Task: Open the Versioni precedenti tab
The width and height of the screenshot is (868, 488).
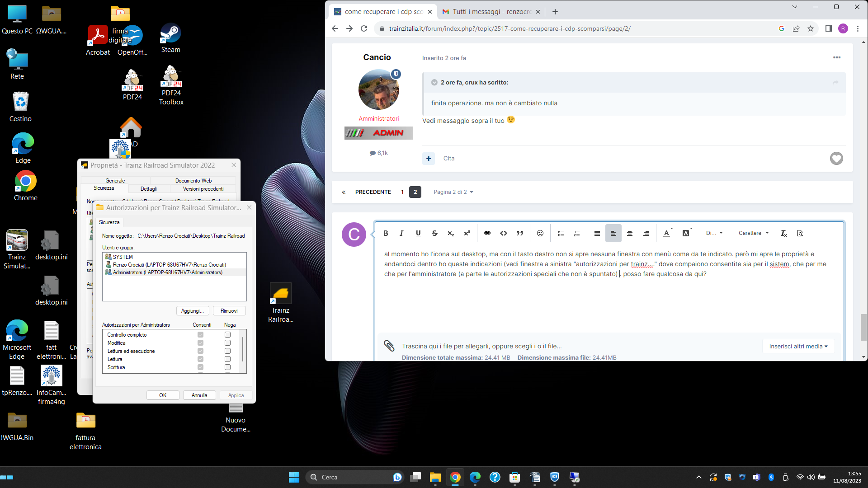Action: click(203, 189)
